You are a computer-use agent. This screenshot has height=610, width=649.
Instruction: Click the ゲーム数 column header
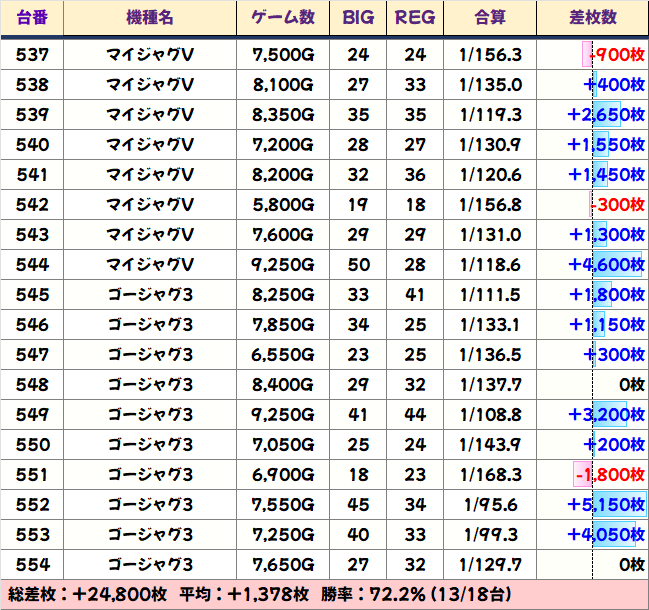(283, 18)
